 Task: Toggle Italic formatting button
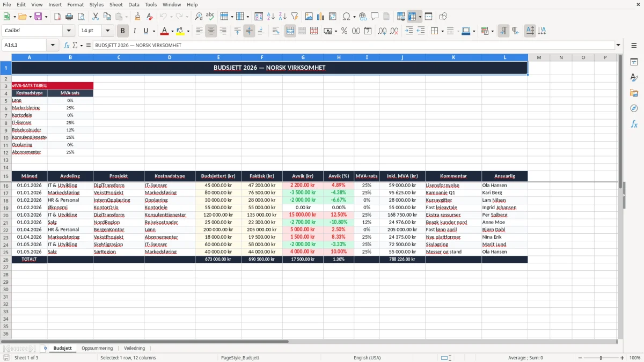point(135,31)
